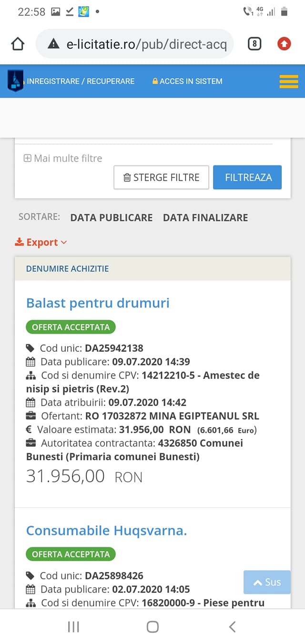
Task: Open Consumabile Huqsvarna acquisition
Action: click(106, 531)
